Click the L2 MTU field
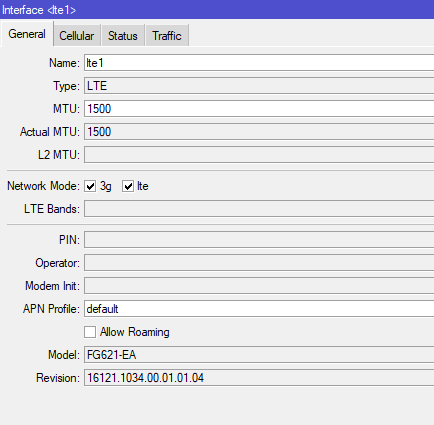Viewport: 434px width, 425px height. 259,155
